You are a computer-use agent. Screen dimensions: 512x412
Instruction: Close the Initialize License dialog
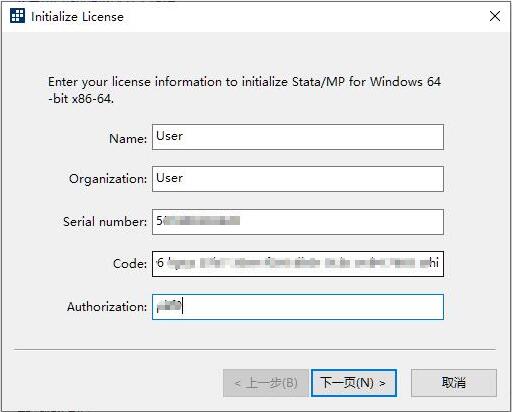point(495,16)
